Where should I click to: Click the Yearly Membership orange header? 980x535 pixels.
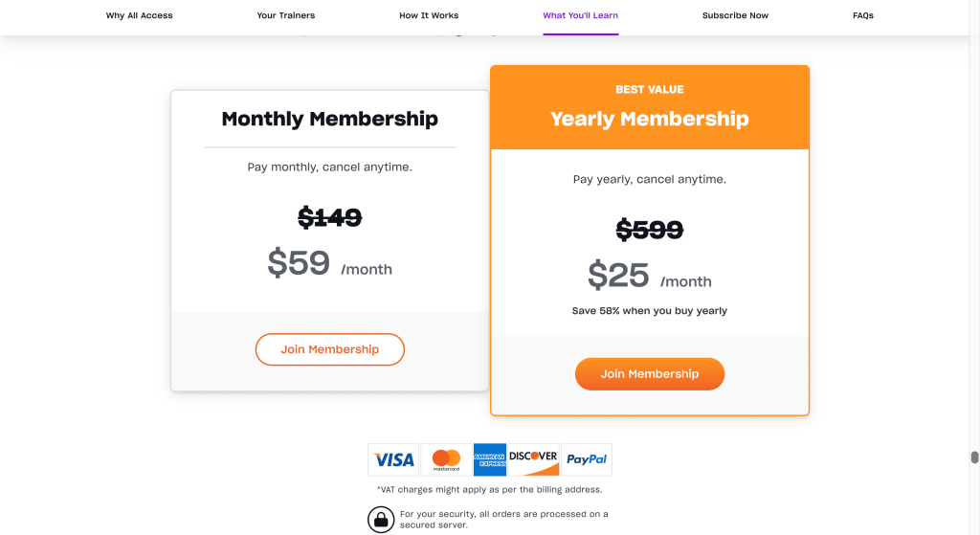[x=650, y=107]
